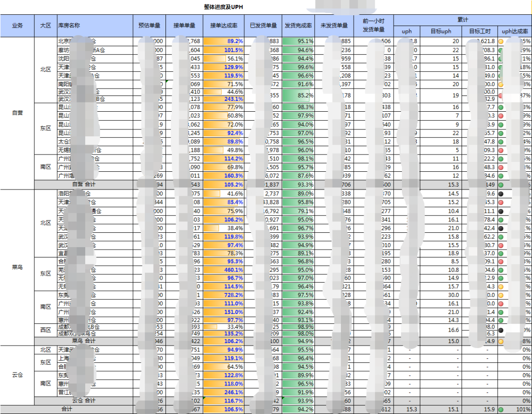Select the 西区 region cell under 菜鸟
The width and height of the screenshot is (532, 414).
(45, 330)
